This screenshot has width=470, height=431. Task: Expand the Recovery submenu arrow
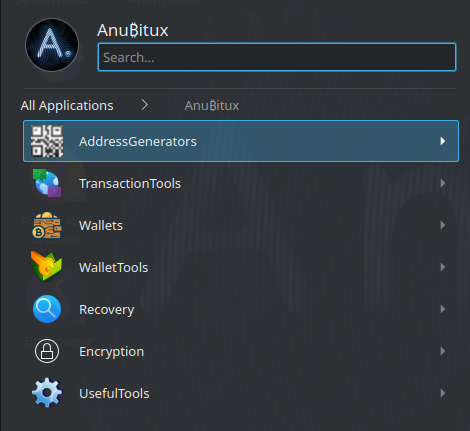coord(443,309)
